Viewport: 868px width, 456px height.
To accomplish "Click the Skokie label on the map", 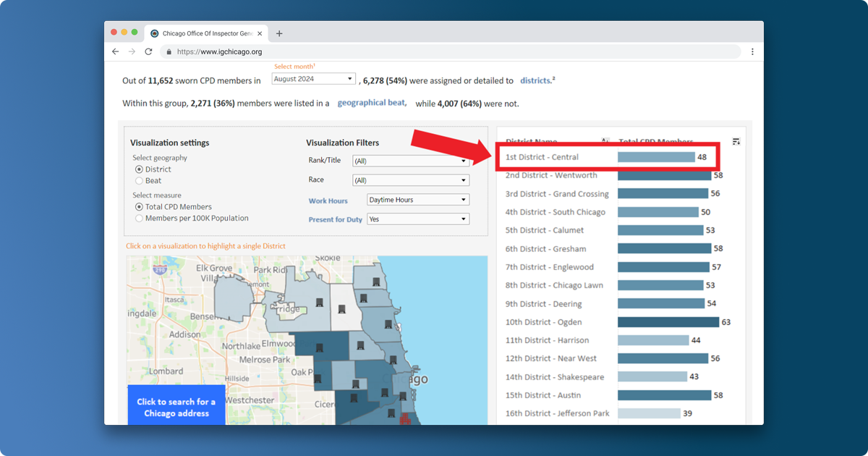I will click(x=328, y=257).
